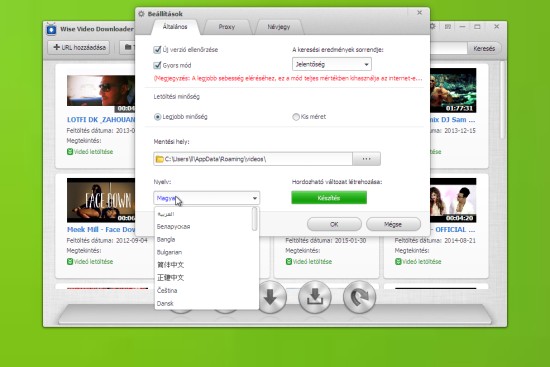Click the folder toolbar button beside URL hozzáadása
550x367 pixels.
pos(128,47)
